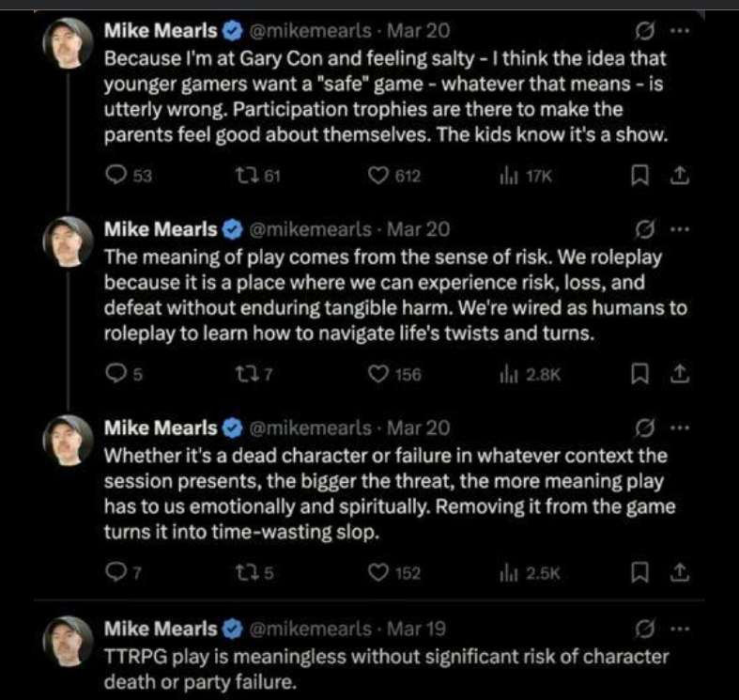Open more options on the first tweet
The height and width of the screenshot is (700, 739).
680,31
